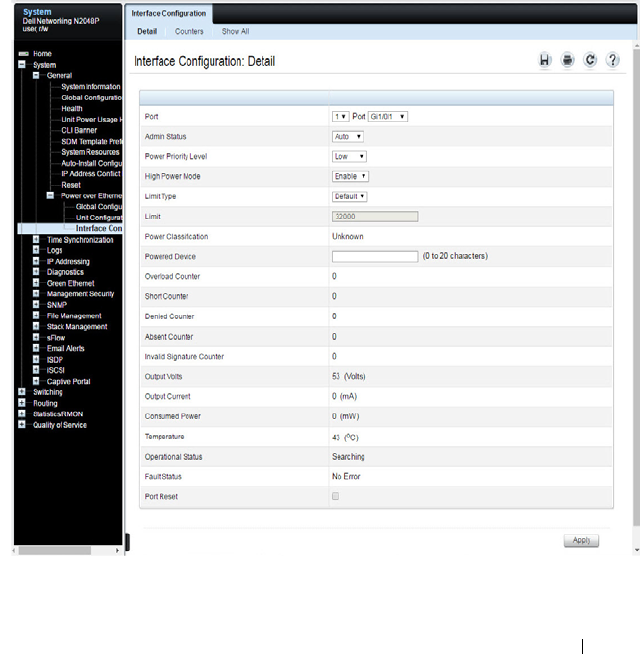
Task: Open IP Address Conflict item
Action: [91, 174]
